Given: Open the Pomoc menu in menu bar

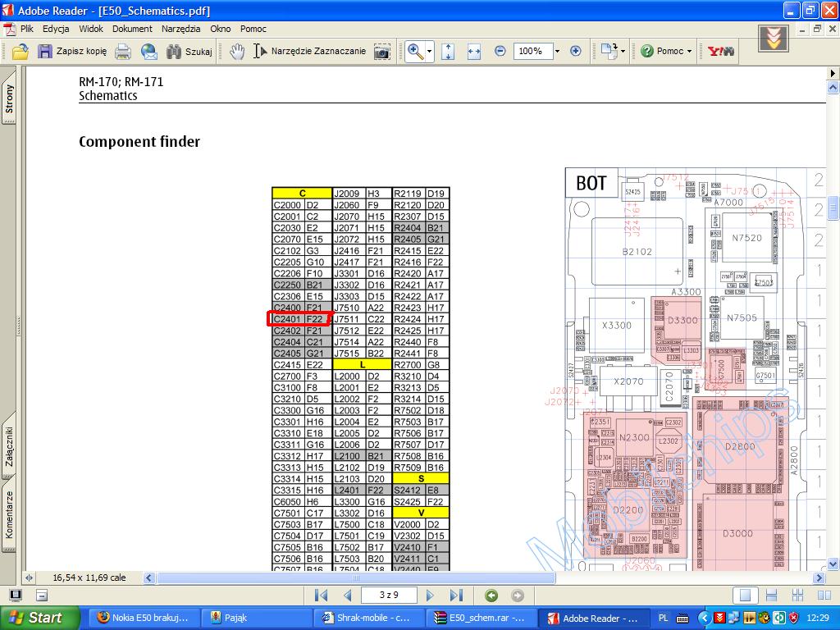Looking at the screenshot, I should click(x=253, y=29).
